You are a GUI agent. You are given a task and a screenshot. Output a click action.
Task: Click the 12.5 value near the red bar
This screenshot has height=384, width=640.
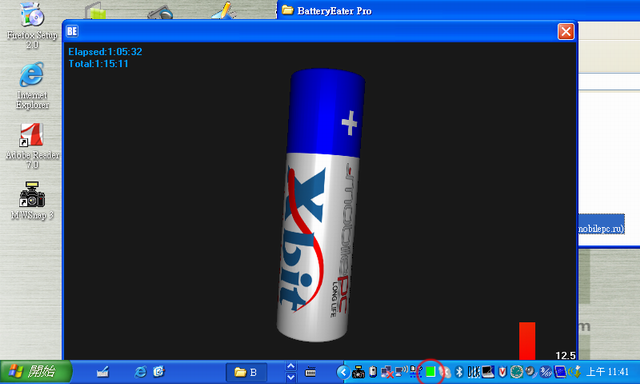tap(565, 355)
